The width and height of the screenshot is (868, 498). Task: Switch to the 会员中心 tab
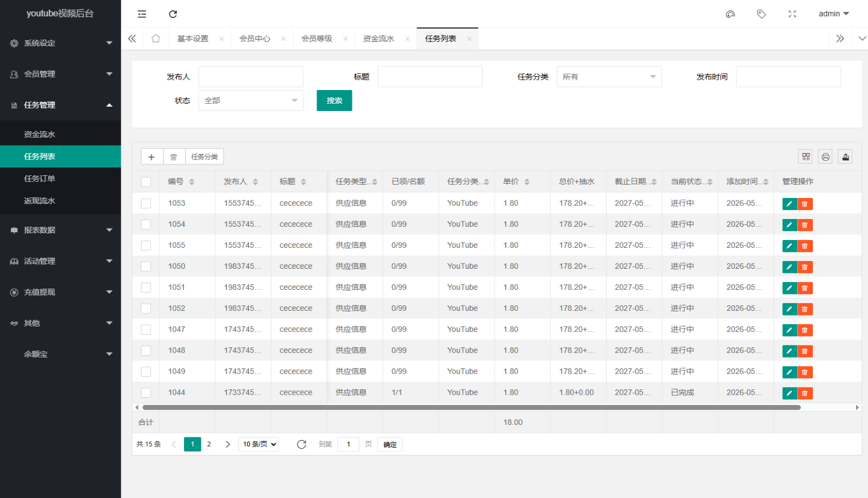click(x=255, y=38)
